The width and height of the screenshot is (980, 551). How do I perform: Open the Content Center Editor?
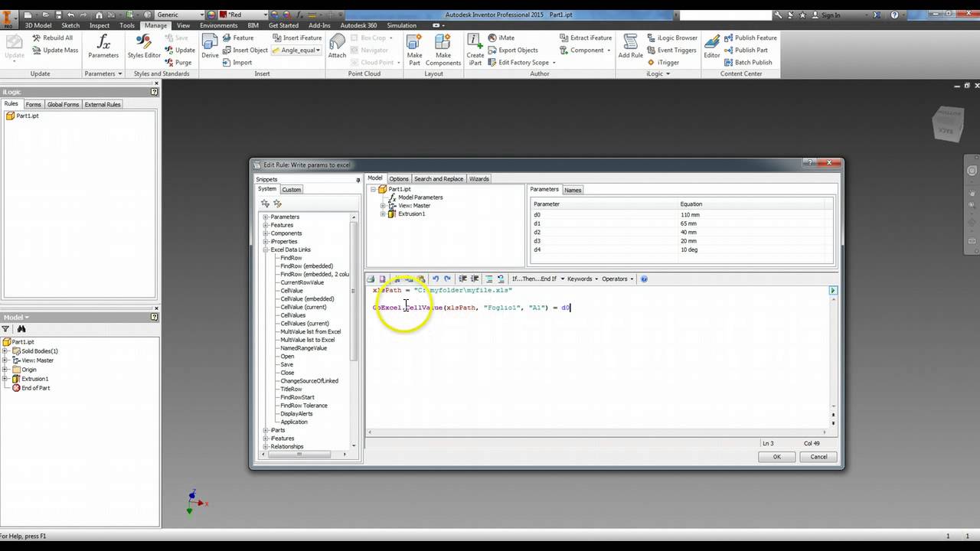click(x=712, y=46)
